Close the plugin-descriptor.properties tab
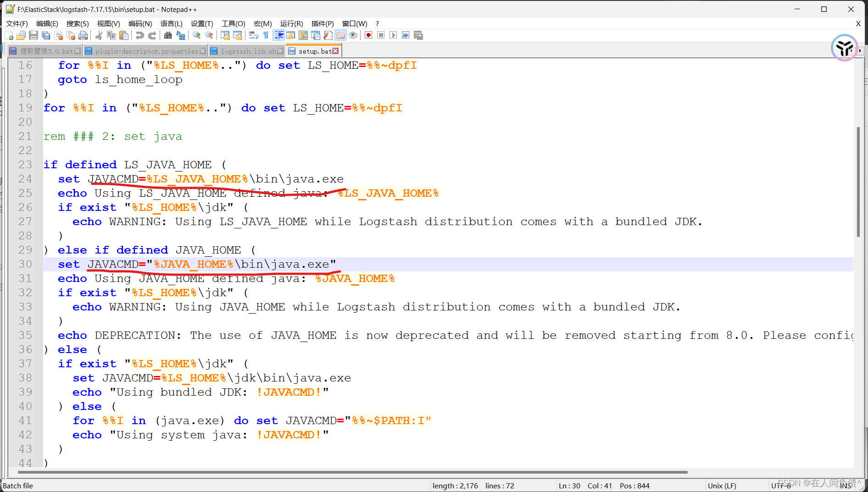Viewport: 868px width, 492px height. [203, 51]
